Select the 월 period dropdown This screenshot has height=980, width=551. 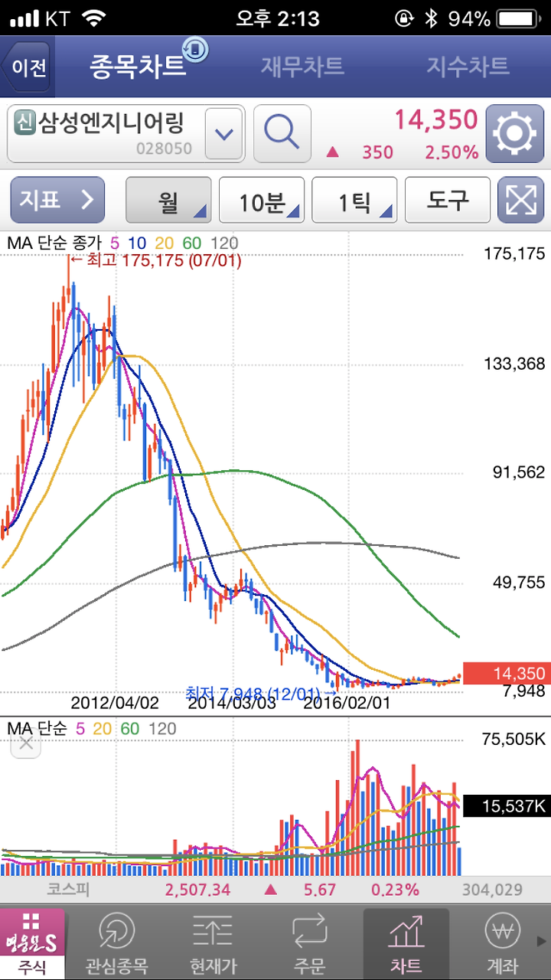point(168,201)
